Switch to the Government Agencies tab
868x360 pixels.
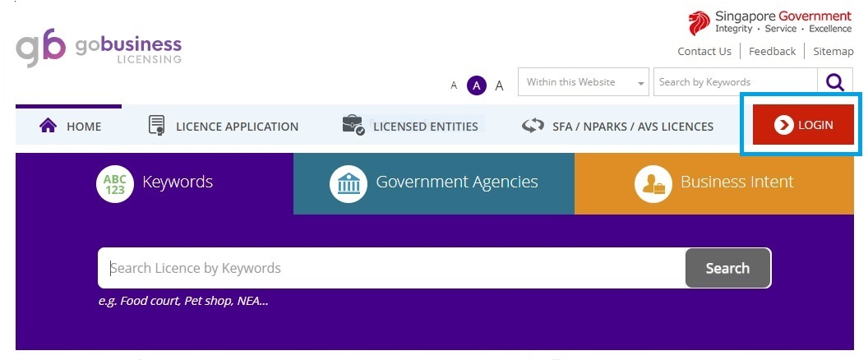[x=434, y=183]
